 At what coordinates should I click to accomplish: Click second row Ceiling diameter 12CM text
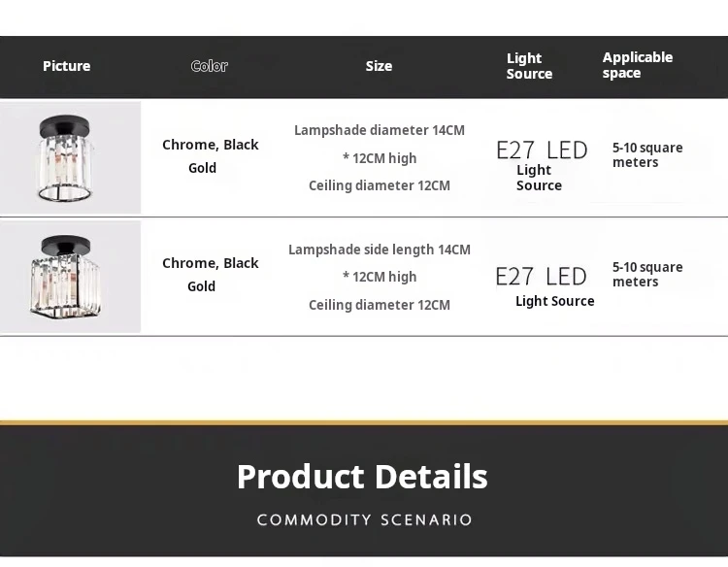(380, 305)
